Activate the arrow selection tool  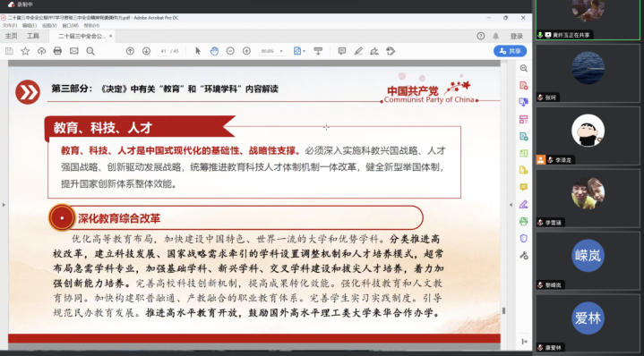pos(198,51)
